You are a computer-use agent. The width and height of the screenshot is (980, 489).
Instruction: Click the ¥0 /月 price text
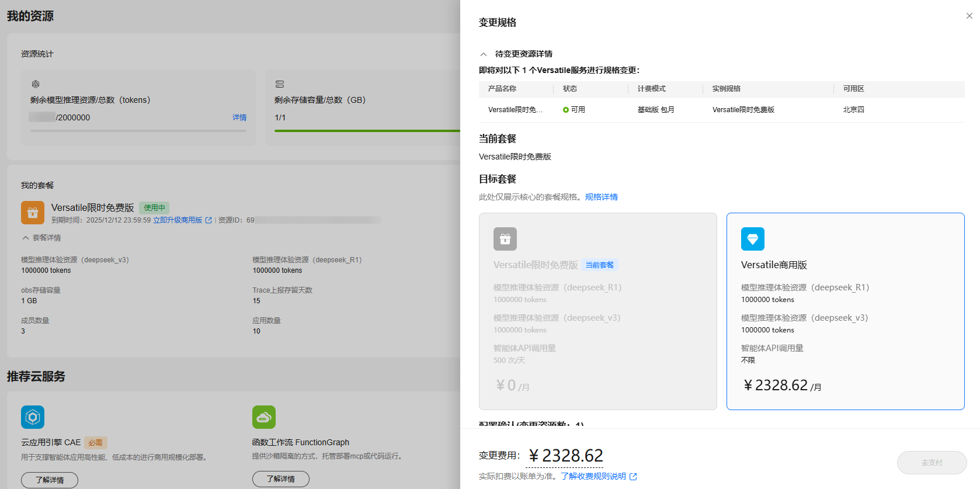click(513, 386)
